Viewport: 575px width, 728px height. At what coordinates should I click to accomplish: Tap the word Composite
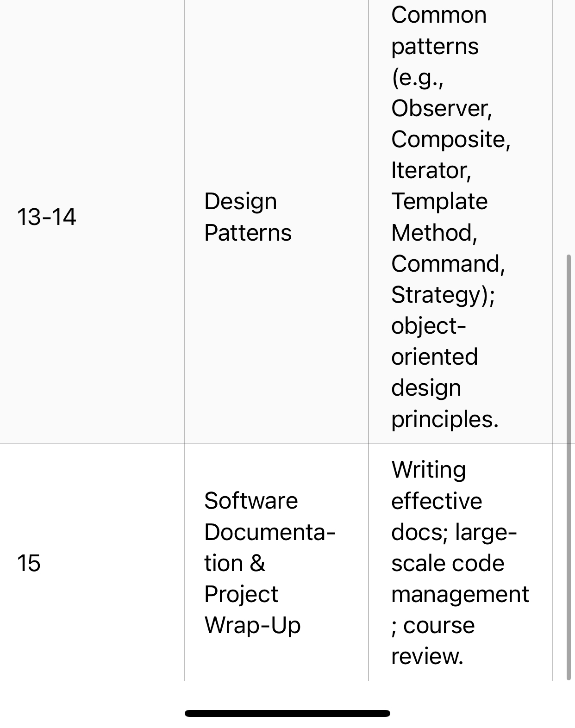coord(450,139)
